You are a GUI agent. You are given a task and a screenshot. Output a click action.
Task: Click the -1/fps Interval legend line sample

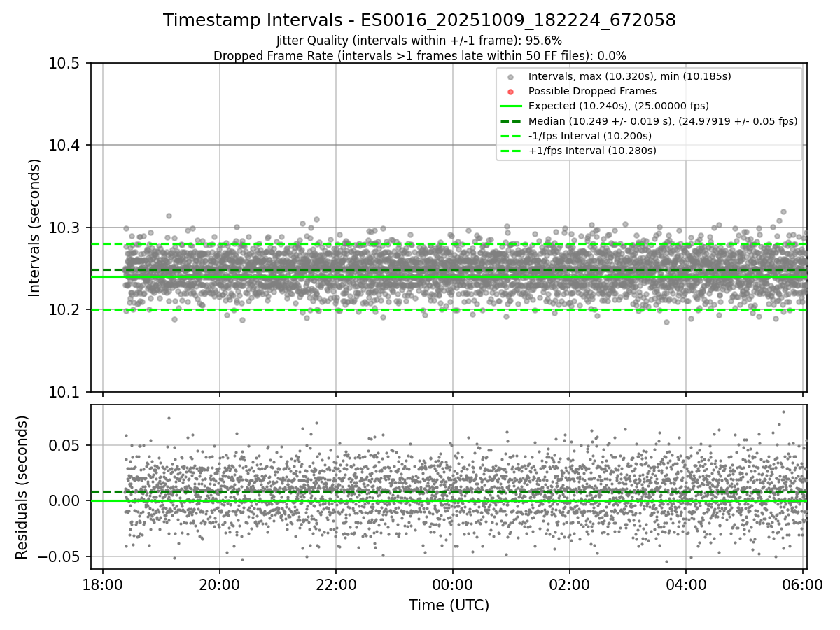tap(510, 136)
